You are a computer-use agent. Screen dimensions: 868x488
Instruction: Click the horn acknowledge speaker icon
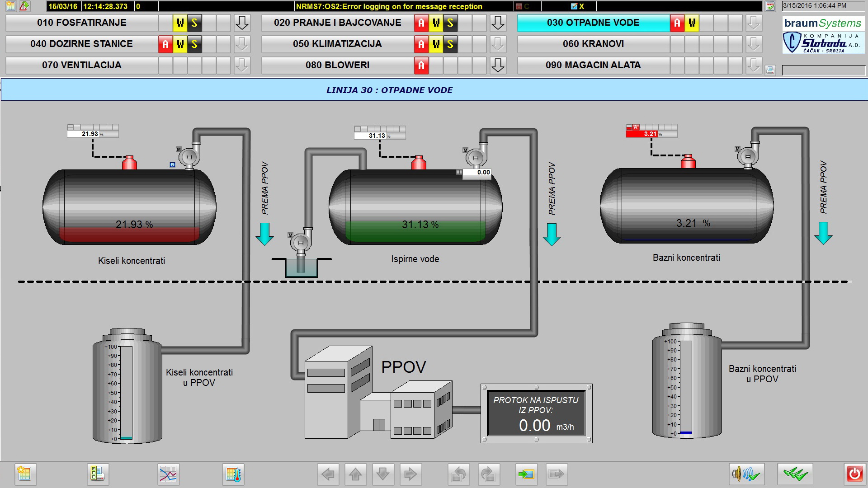click(746, 474)
